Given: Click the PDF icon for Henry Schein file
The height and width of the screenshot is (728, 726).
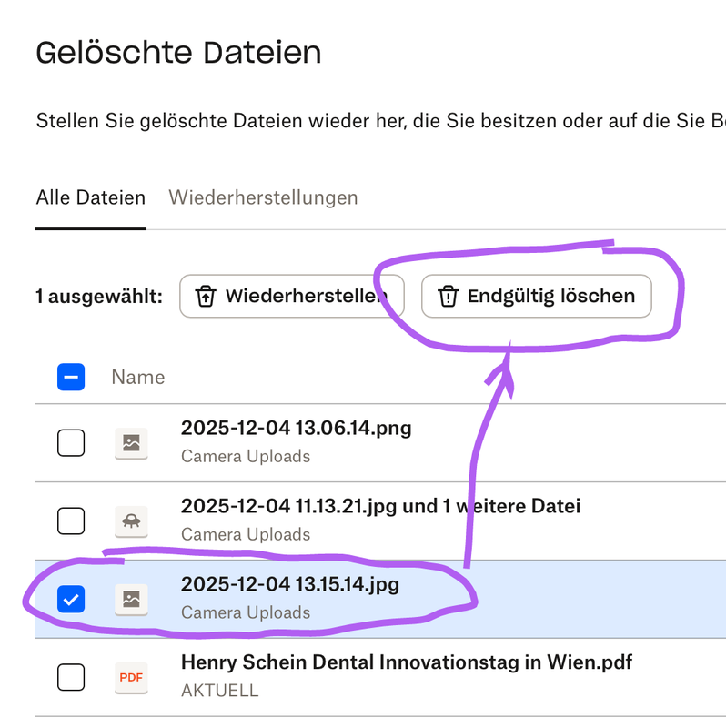Looking at the screenshot, I should pyautogui.click(x=131, y=677).
